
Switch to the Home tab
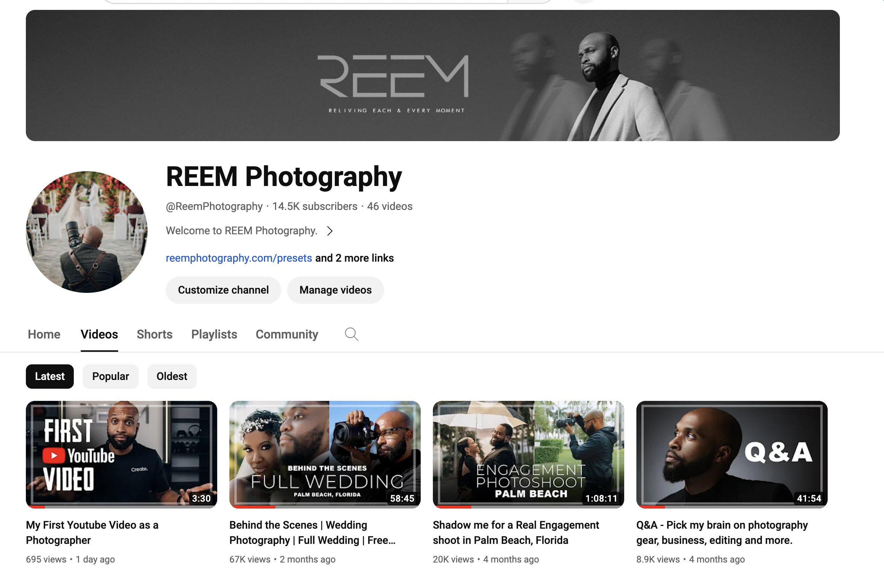point(44,334)
